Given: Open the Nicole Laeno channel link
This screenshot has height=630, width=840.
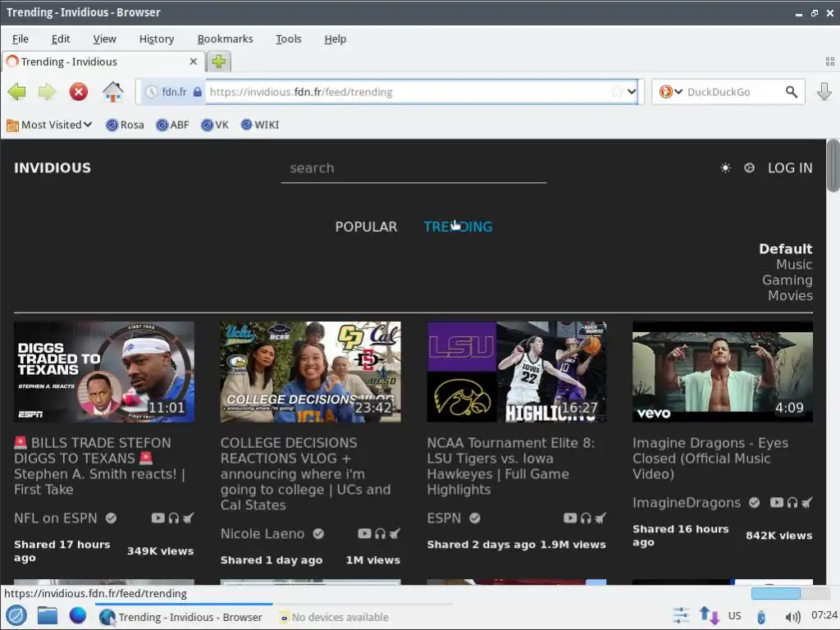Looking at the screenshot, I should [262, 533].
